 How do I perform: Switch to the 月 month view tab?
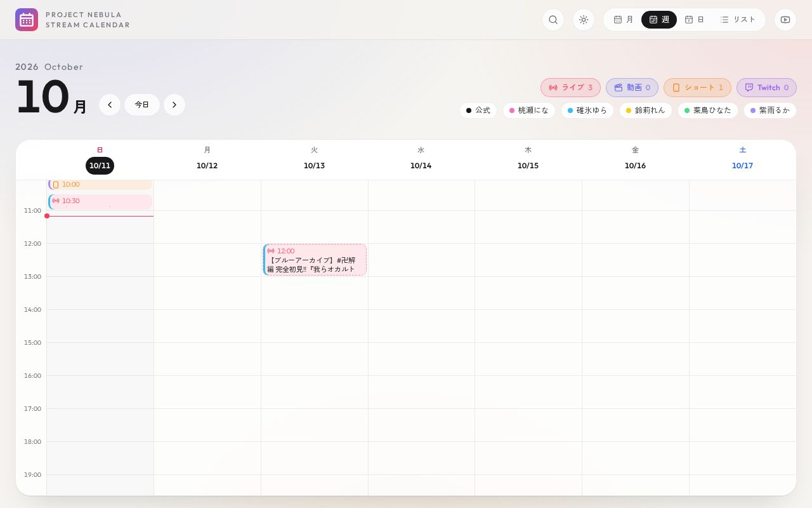624,20
